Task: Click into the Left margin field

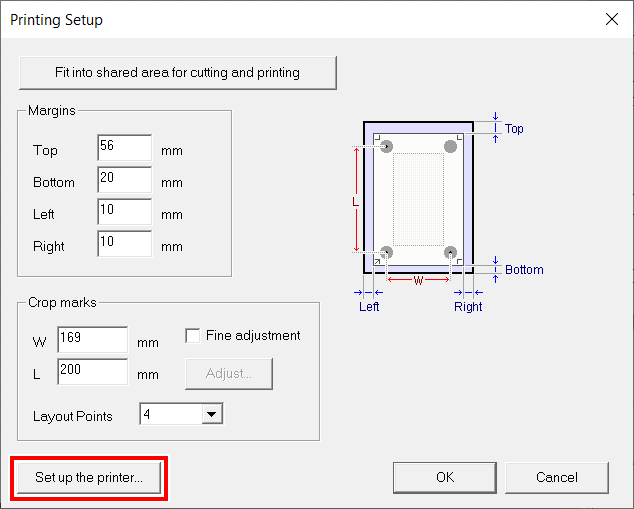Action: tap(124, 212)
